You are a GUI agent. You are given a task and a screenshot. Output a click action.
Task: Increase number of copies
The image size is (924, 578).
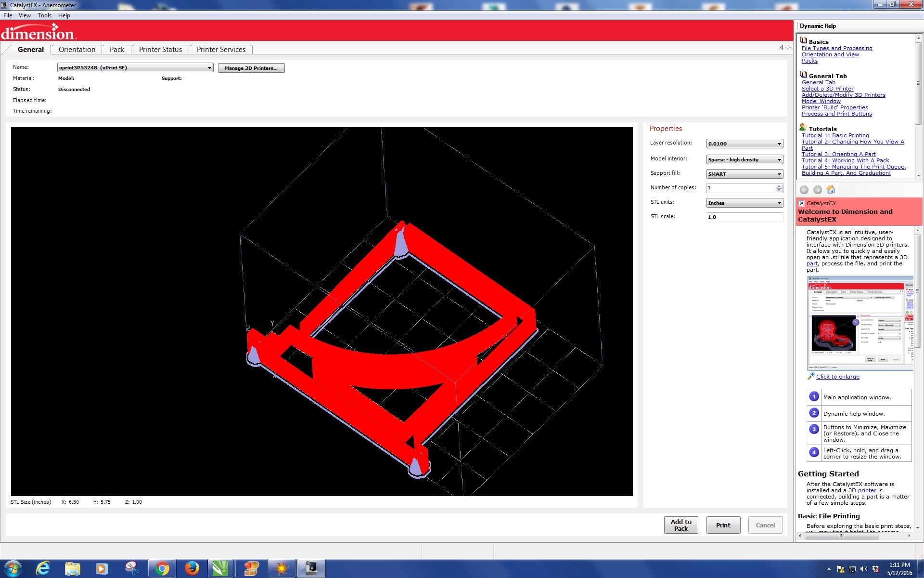tap(779, 186)
